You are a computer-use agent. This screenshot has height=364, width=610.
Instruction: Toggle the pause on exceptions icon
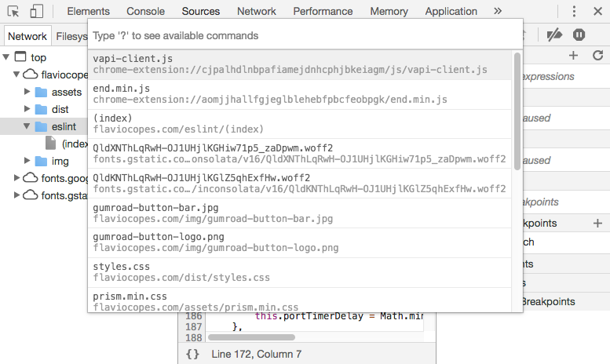(x=579, y=35)
